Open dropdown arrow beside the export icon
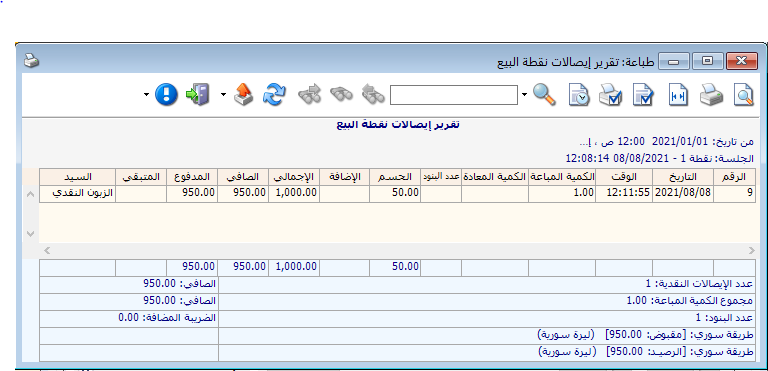Viewport: 768px width, 371px height. (224, 95)
